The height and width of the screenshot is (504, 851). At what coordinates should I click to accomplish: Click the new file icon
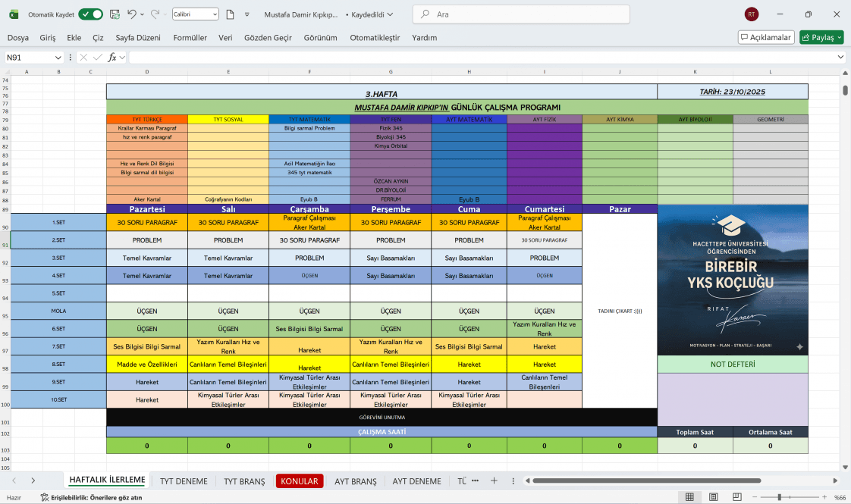tap(230, 14)
